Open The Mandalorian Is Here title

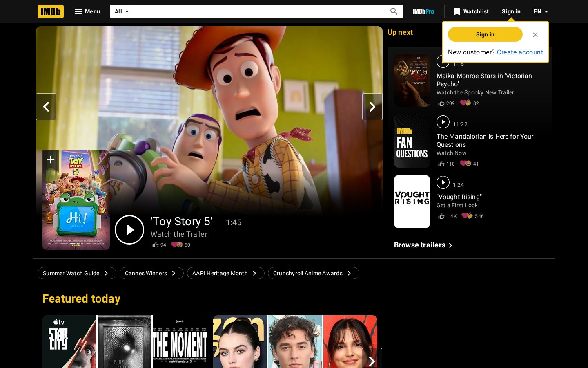tap(485, 140)
